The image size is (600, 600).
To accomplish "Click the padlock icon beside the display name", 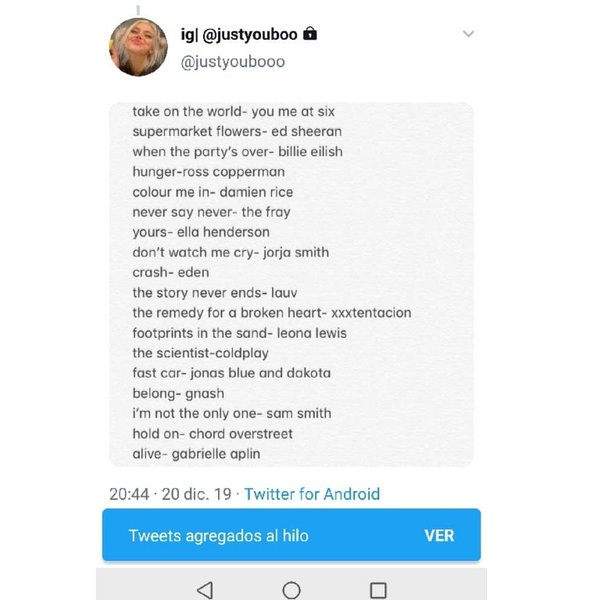I will pyautogui.click(x=310, y=35).
